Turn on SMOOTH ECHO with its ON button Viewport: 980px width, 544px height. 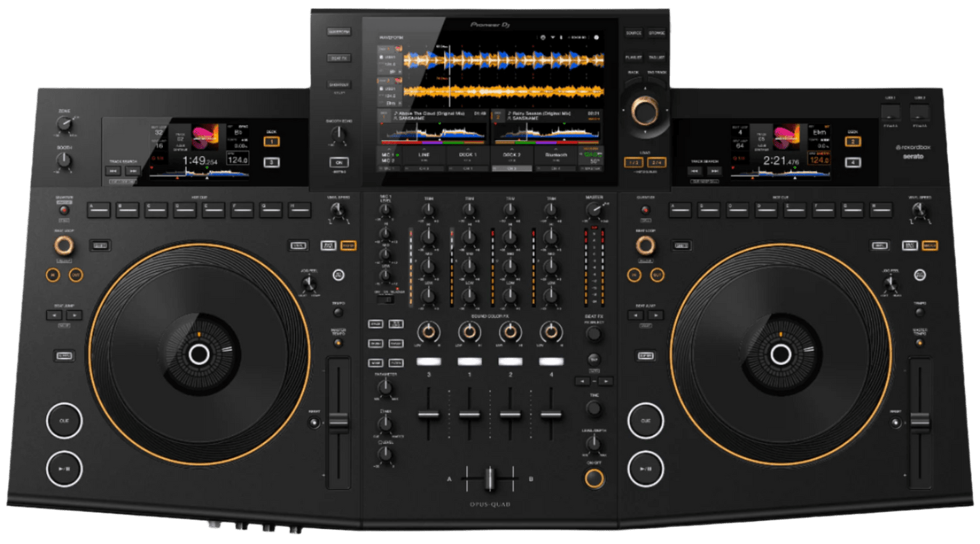point(338,162)
